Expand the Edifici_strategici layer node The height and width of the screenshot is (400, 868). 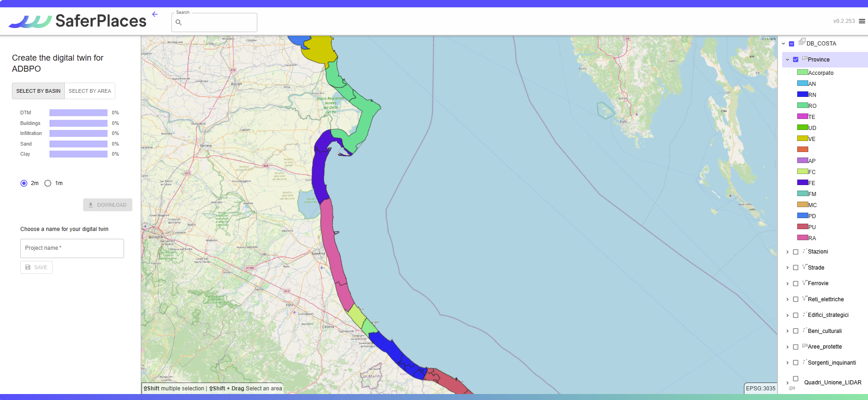coord(787,315)
